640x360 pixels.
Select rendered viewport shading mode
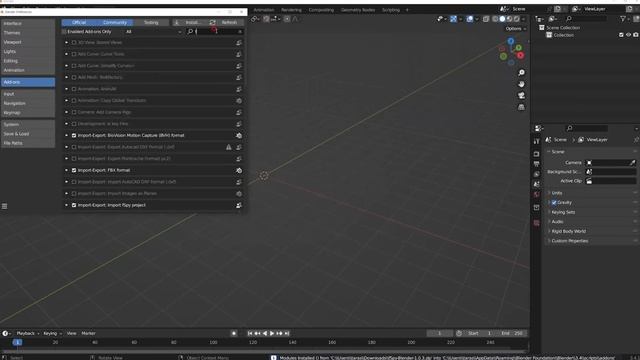pyautogui.click(x=517, y=19)
